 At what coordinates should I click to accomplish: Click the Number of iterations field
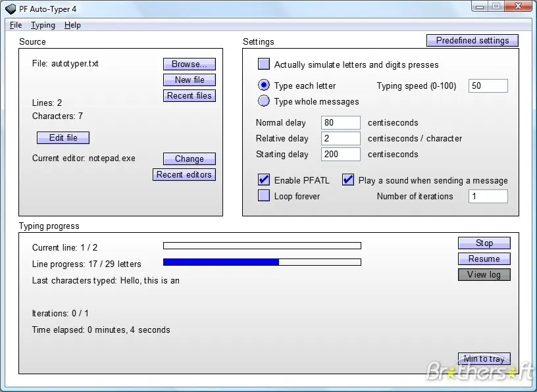pos(488,196)
